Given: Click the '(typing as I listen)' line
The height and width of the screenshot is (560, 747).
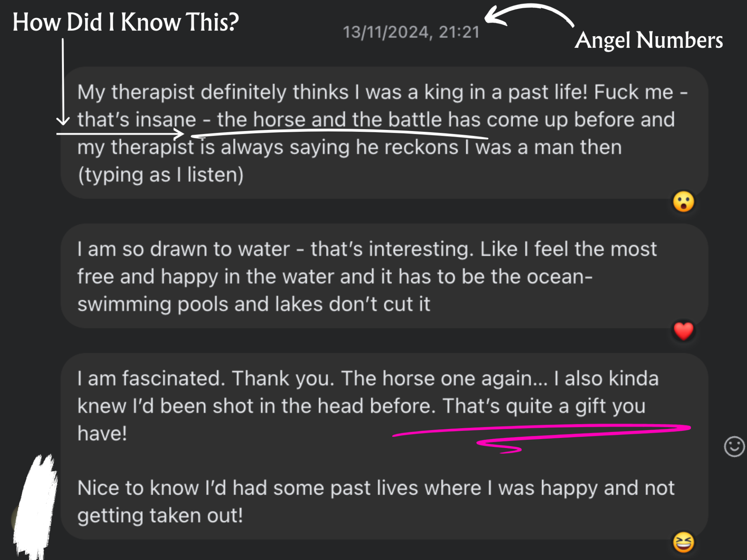Looking at the screenshot, I should [161, 175].
